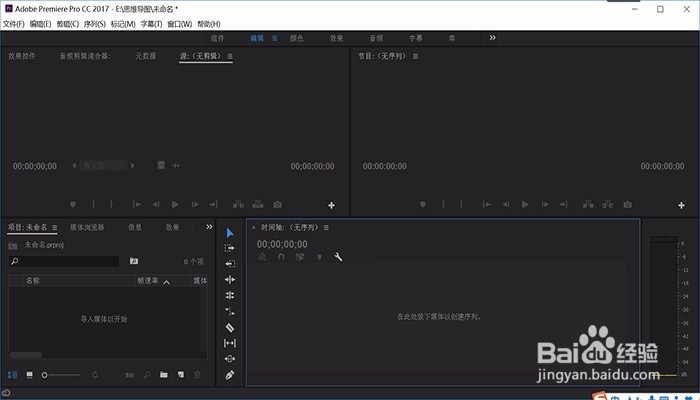The image size is (700, 400).
Task: Click the 媒体 column header
Action: pos(200,280)
